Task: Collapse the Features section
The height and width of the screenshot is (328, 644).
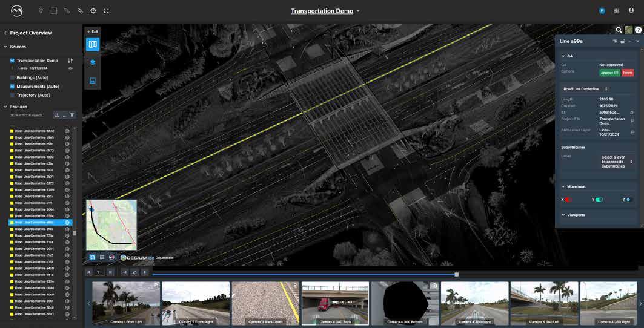Action: pos(5,107)
